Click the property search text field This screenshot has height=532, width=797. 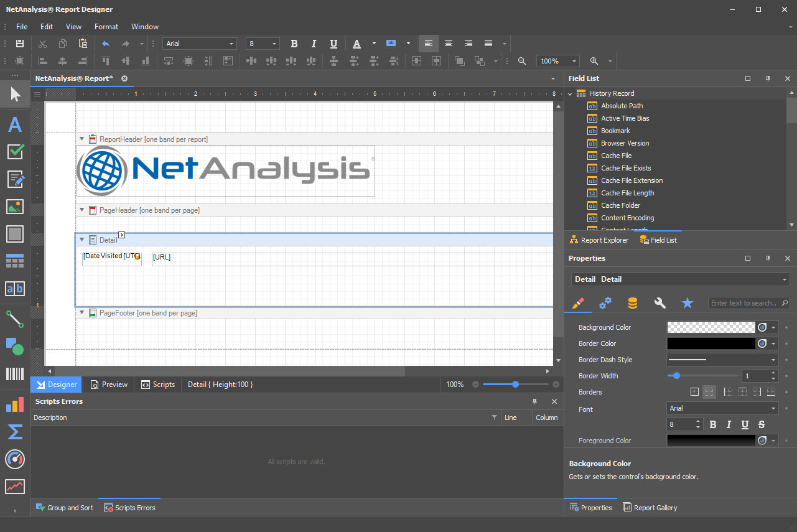pos(749,303)
